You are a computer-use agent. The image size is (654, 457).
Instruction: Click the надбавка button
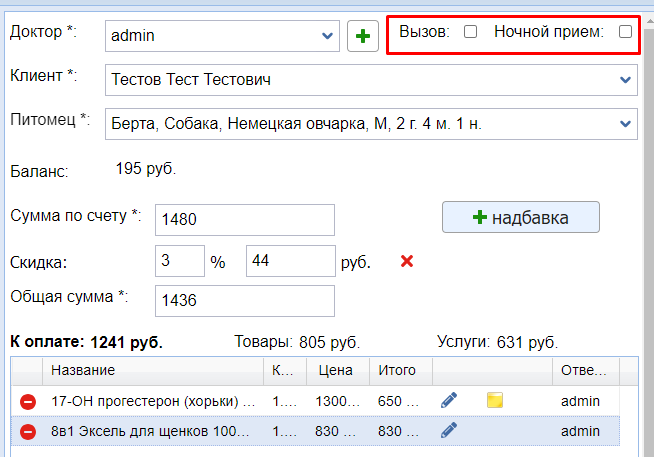point(520,217)
